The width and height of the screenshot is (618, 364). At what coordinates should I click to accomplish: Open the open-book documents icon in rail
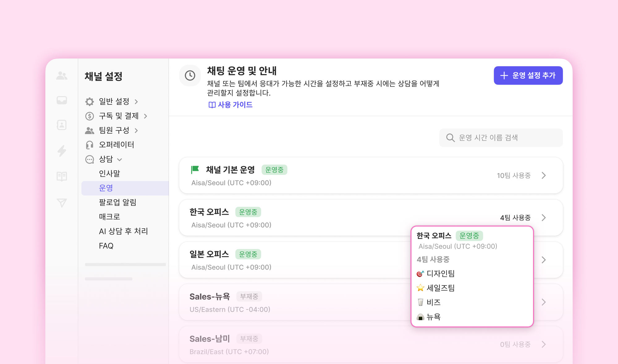click(x=62, y=176)
